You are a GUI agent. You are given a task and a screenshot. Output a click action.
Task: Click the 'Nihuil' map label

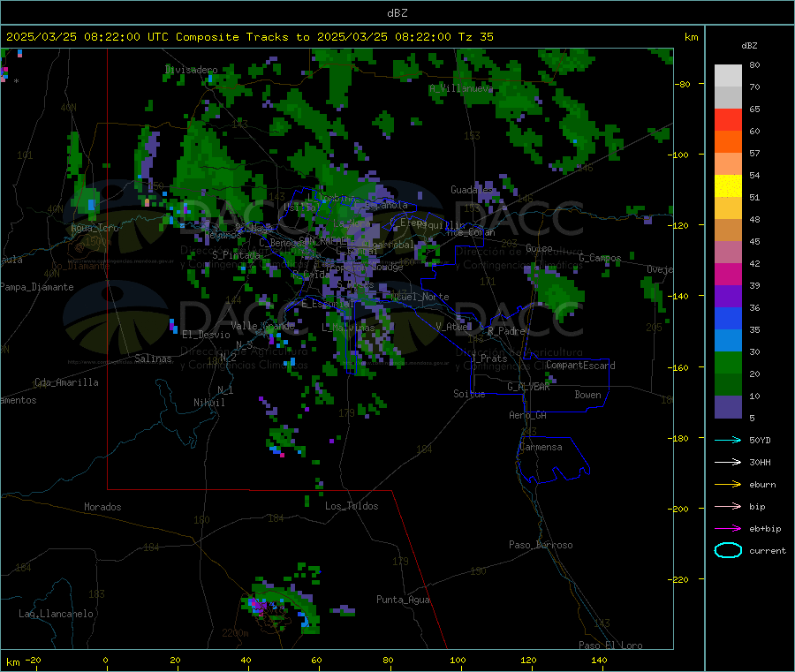208,403
